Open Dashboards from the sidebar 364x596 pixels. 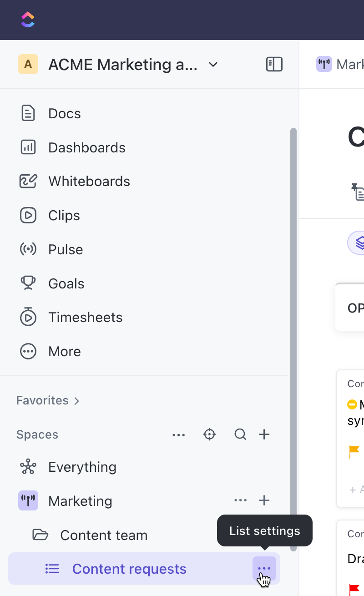[x=86, y=147]
